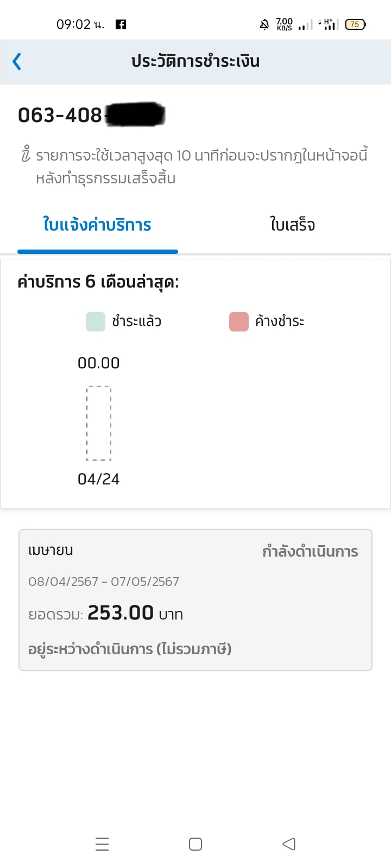Open the recent apps menu icon
Viewport: 391px width, 868px height.
click(102, 844)
